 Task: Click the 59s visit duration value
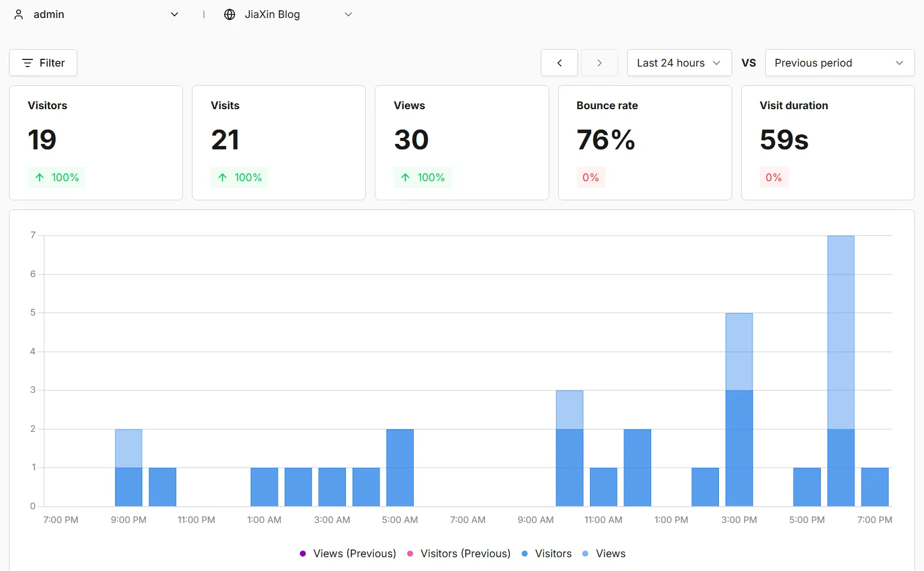784,140
